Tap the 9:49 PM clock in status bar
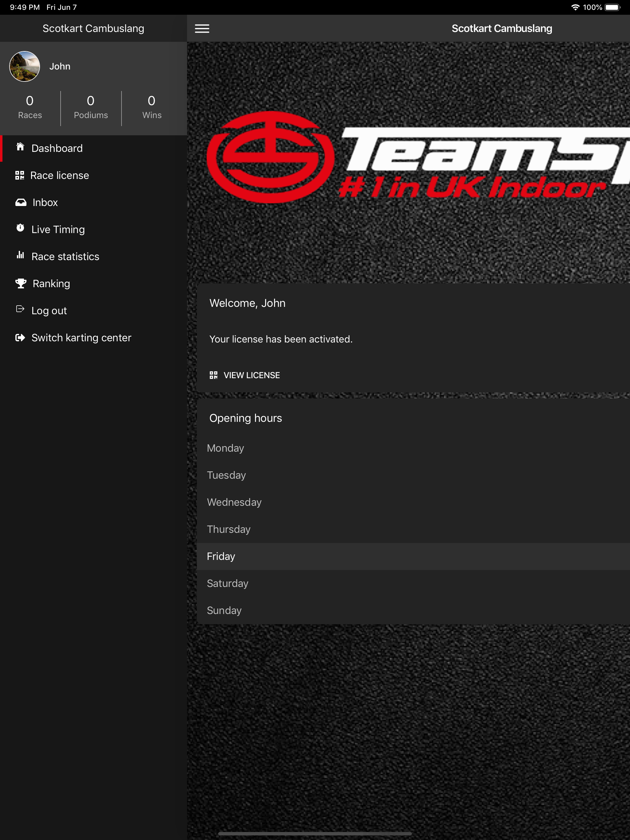 tap(25, 7)
